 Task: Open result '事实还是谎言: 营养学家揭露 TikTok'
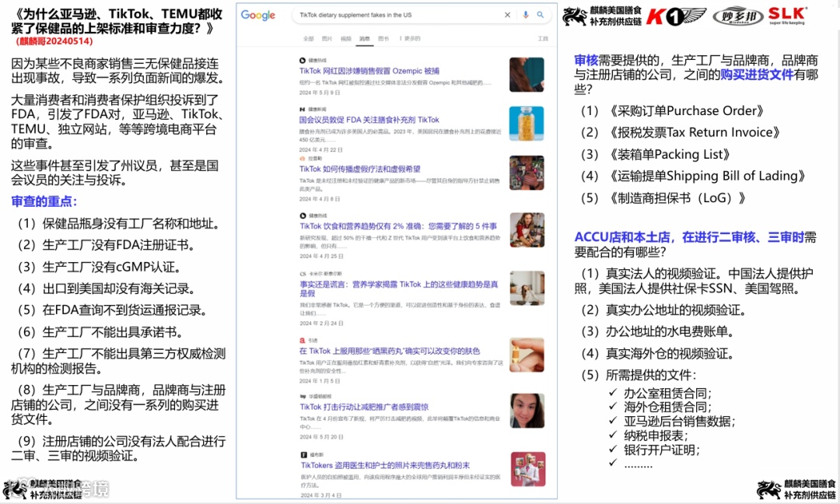(x=398, y=289)
